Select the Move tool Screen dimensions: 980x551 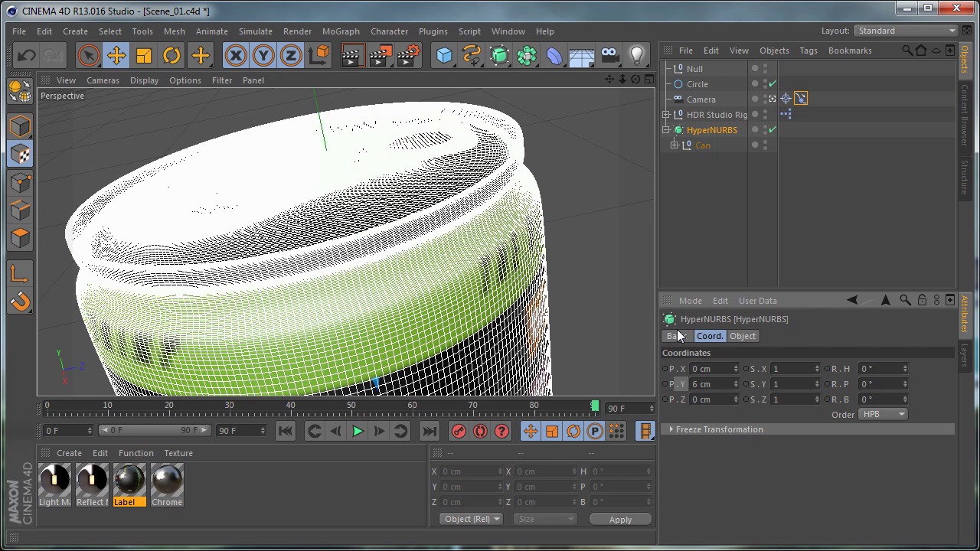(x=116, y=55)
